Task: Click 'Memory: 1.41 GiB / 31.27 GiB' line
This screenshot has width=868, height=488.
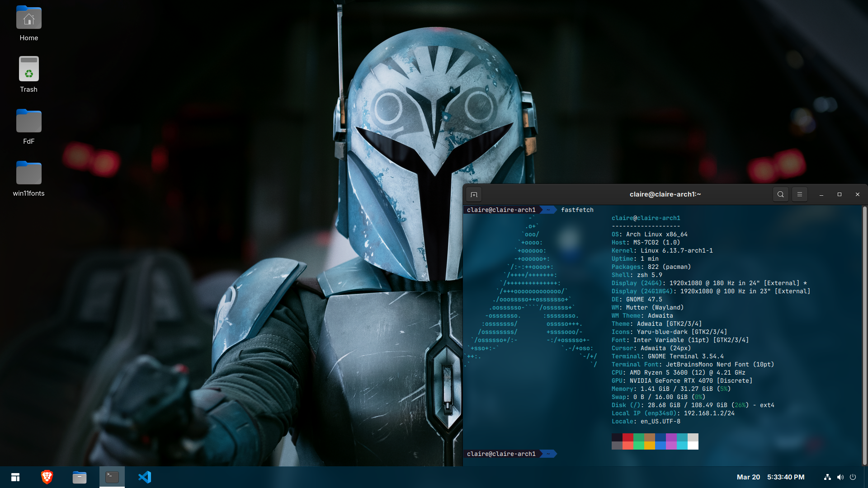Action: (x=671, y=389)
